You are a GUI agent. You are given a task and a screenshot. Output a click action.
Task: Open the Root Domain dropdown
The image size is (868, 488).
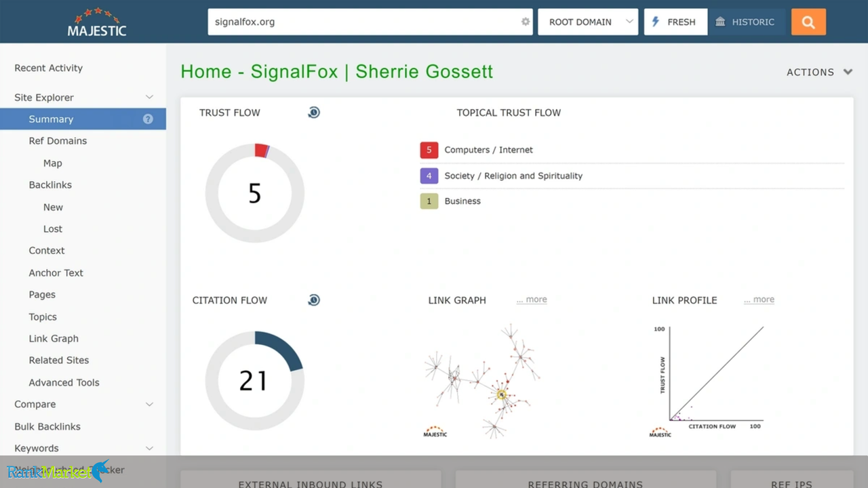tap(588, 22)
